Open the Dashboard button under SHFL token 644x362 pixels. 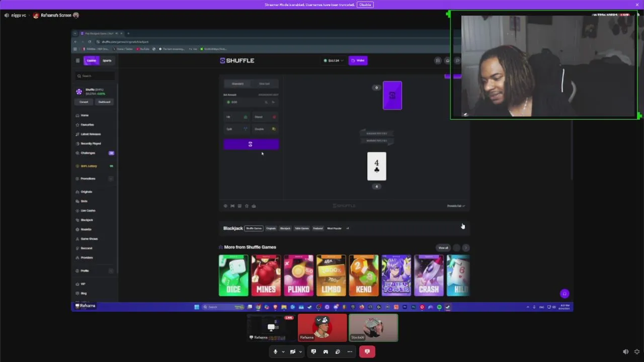(104, 102)
